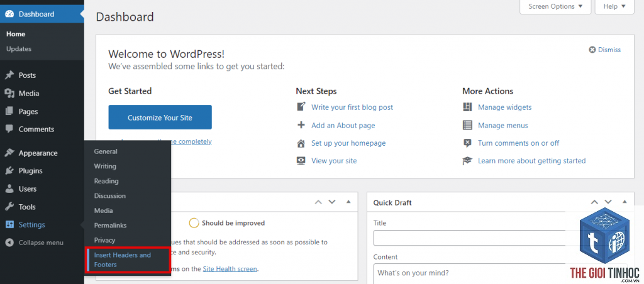
Task: Select General in the Settings submenu
Action: [106, 151]
